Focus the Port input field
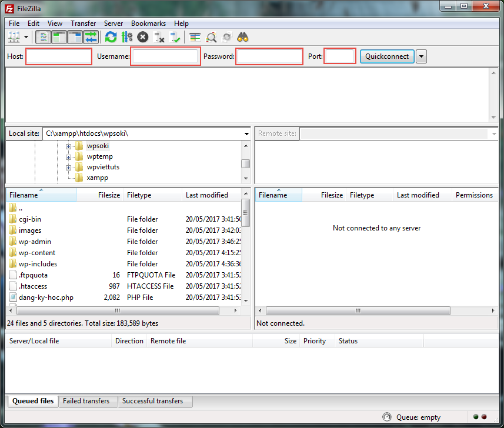The height and width of the screenshot is (428, 504). pos(340,56)
